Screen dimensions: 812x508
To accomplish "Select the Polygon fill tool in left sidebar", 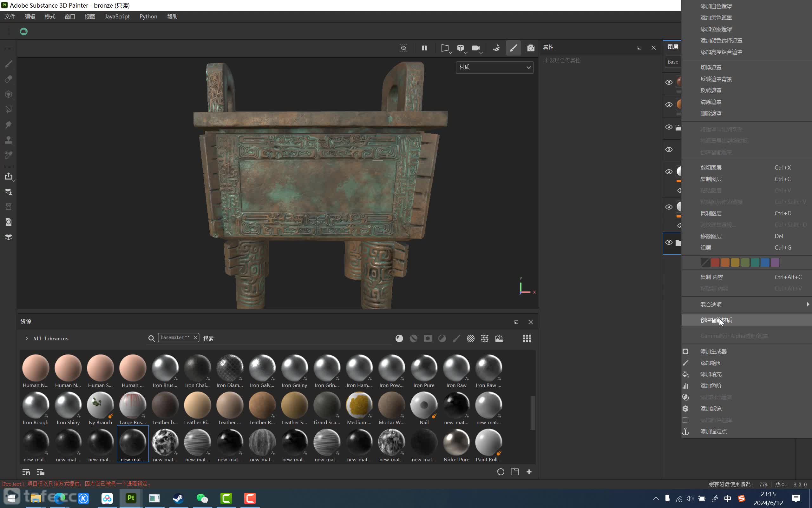I will [9, 110].
